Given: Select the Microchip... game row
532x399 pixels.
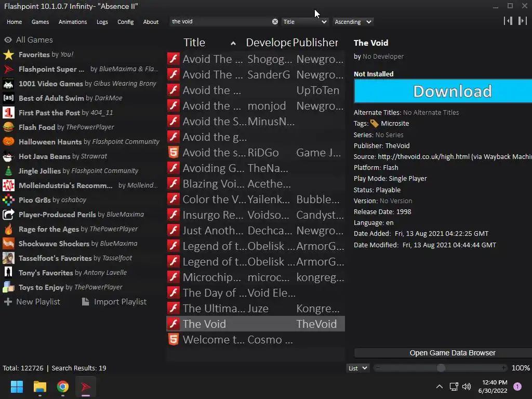Looking at the screenshot, I should [x=256, y=277].
